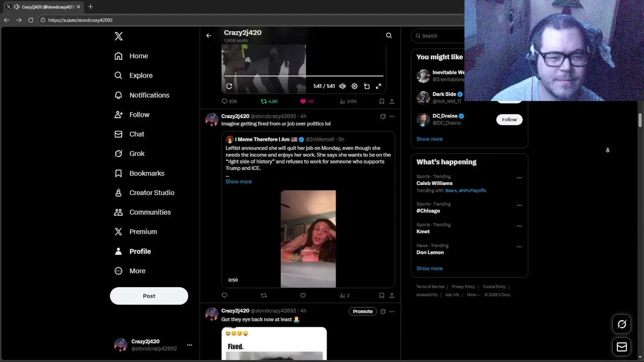Open more options for Don Lemon trend
Image resolution: width=644 pixels, height=362 pixels.
point(519,247)
